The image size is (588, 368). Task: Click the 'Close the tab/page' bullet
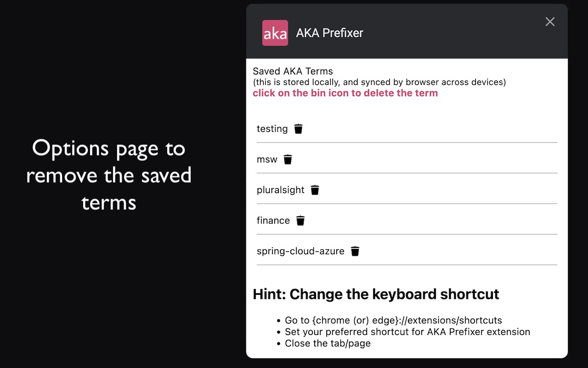[328, 343]
